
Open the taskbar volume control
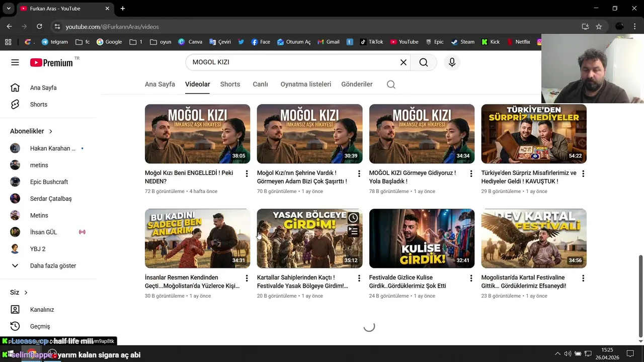pyautogui.click(x=568, y=354)
